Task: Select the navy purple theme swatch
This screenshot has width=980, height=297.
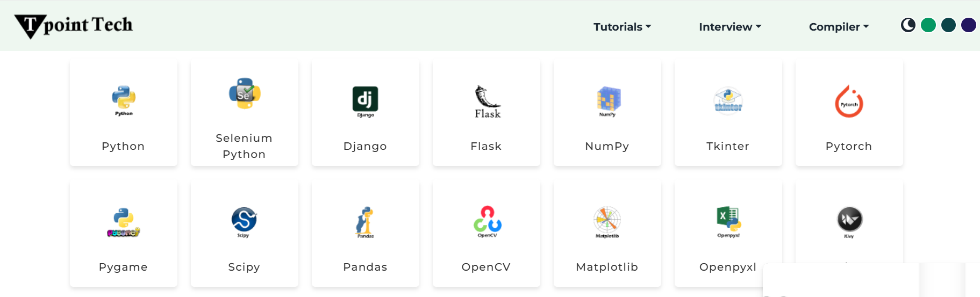Action: [x=969, y=25]
